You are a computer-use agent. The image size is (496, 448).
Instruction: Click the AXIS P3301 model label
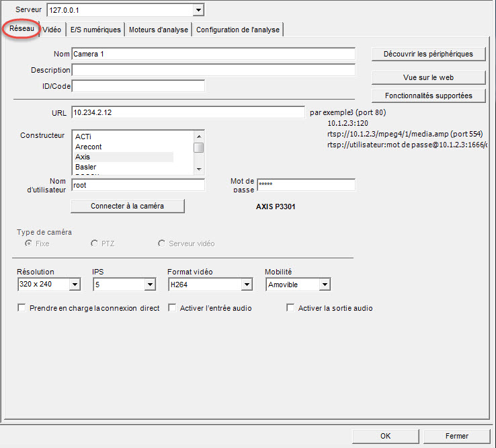(276, 207)
